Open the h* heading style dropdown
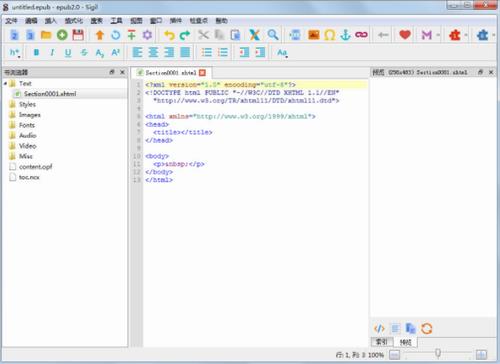500x364 pixels. (15, 53)
